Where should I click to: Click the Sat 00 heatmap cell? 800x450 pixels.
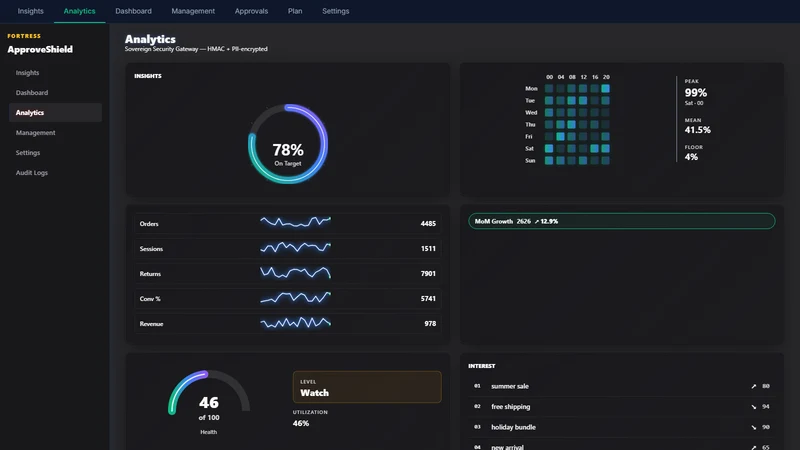tap(549, 148)
